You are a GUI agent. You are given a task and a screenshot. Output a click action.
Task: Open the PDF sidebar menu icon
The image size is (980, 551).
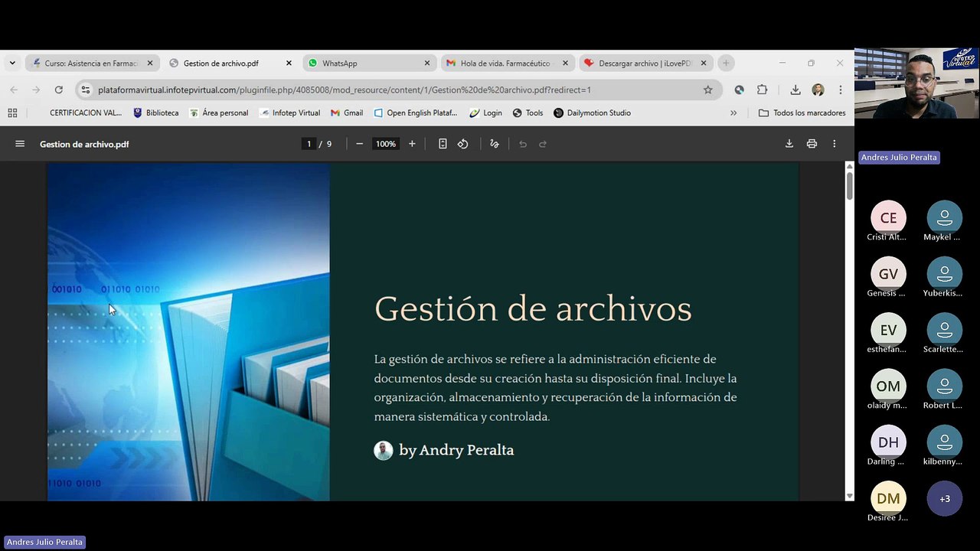click(20, 144)
